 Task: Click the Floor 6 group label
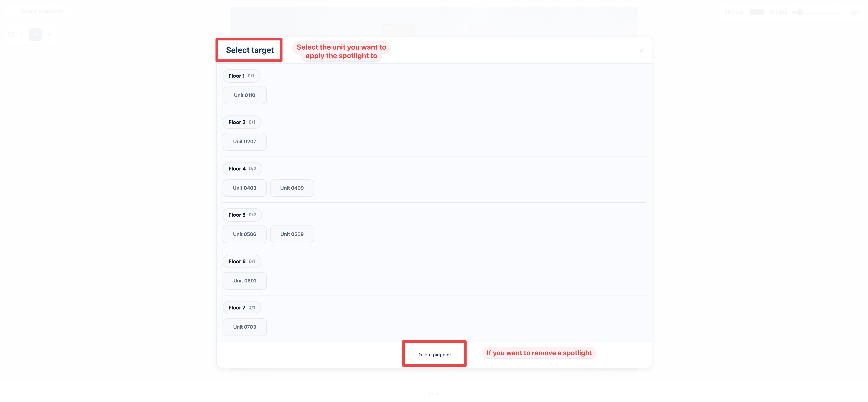click(x=242, y=261)
